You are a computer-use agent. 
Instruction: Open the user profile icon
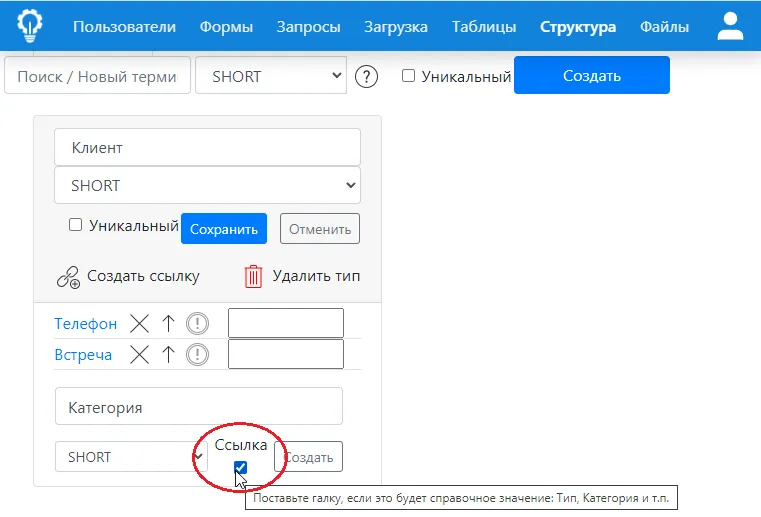(x=730, y=26)
